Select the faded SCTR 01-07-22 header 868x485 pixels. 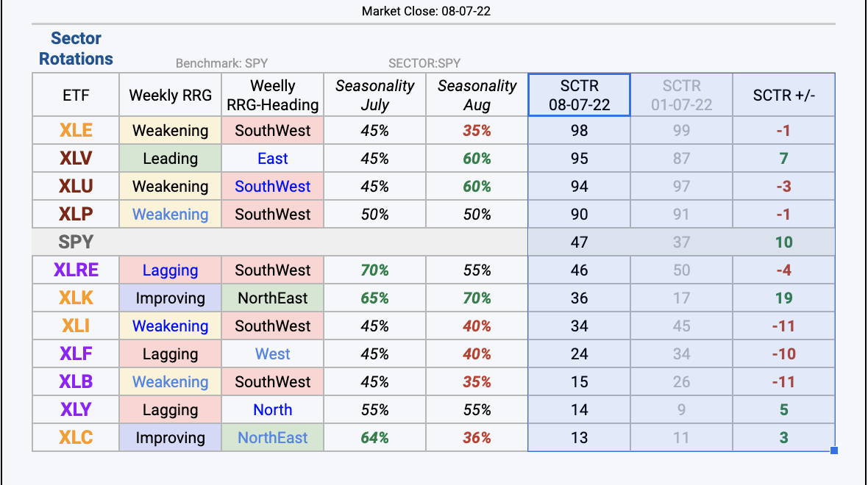pos(681,95)
